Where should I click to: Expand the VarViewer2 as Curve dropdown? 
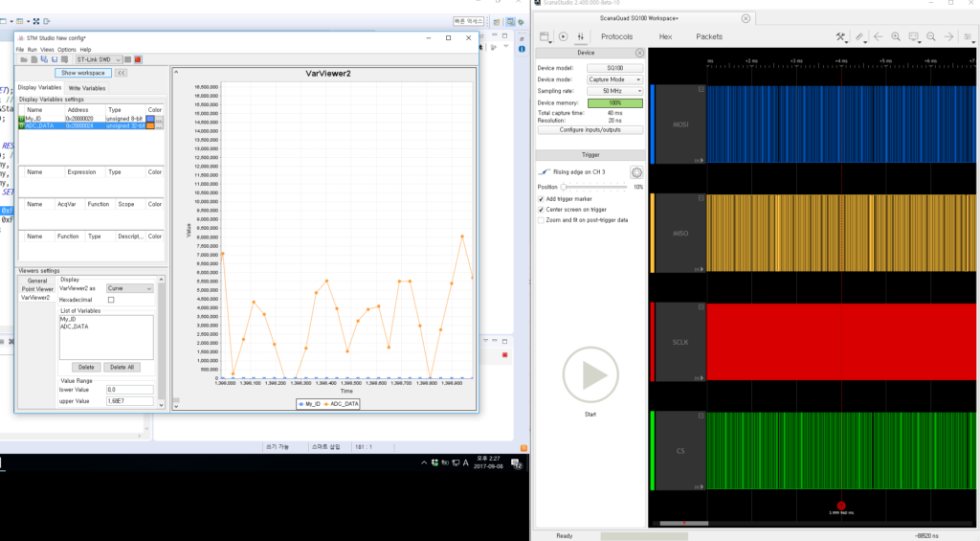tap(129, 288)
